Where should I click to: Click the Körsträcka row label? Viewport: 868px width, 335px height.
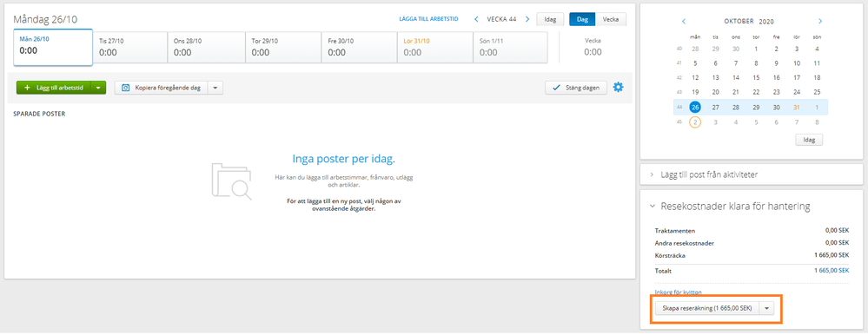tap(670, 255)
